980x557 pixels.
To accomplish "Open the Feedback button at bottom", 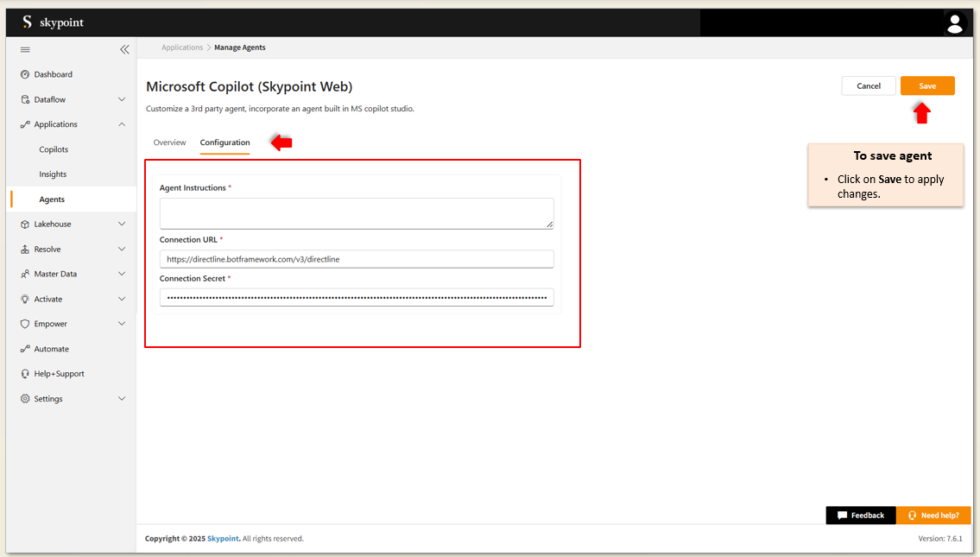I will coord(861,516).
